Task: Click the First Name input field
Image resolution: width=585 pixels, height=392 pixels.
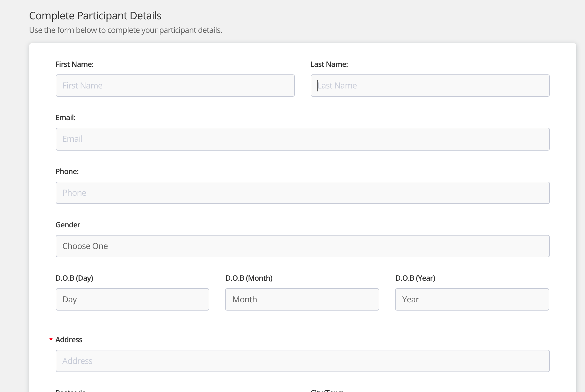Action: pyautogui.click(x=175, y=86)
